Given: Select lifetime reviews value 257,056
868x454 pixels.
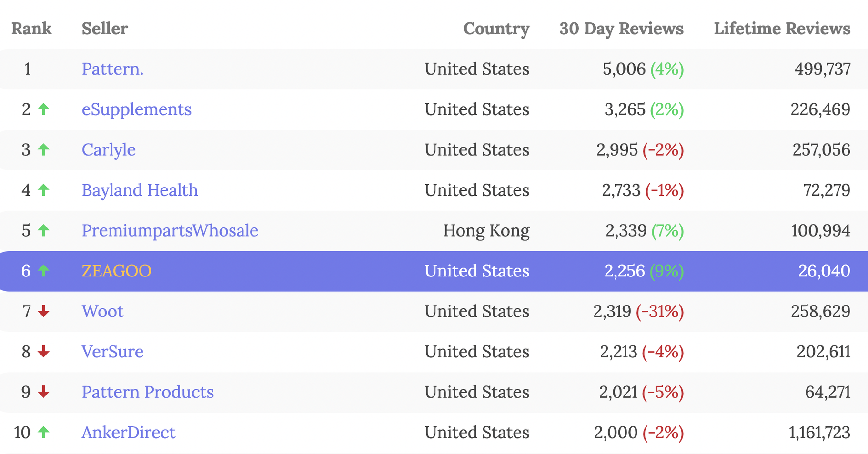Looking at the screenshot, I should tap(821, 150).
